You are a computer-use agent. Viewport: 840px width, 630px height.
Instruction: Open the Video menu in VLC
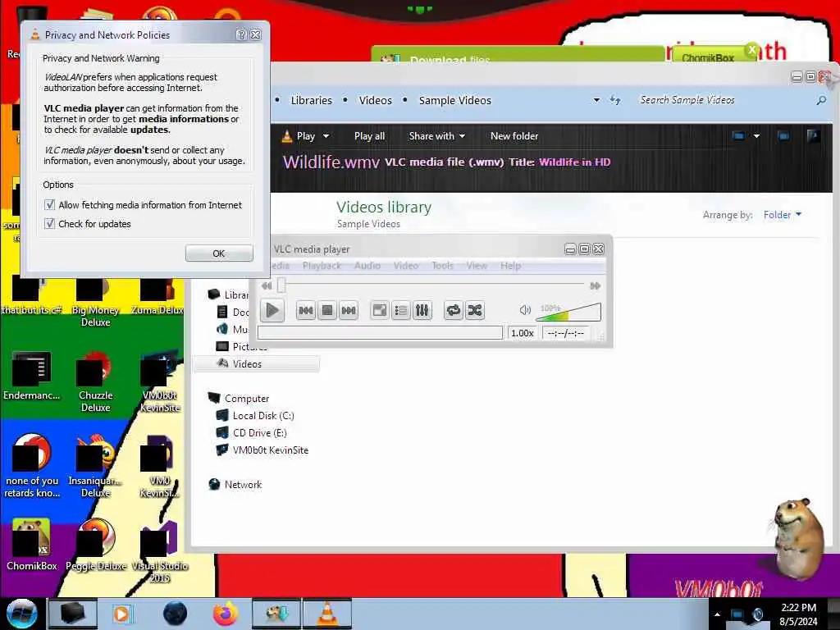point(405,266)
